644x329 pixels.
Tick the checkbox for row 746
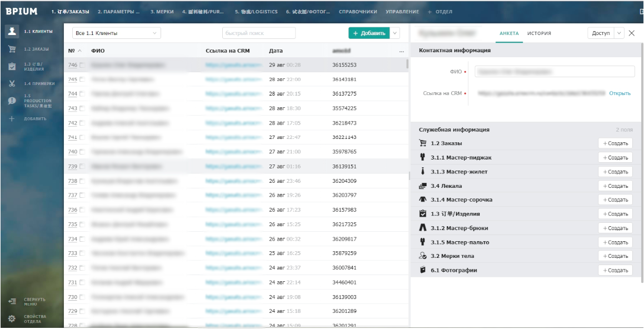(82, 65)
